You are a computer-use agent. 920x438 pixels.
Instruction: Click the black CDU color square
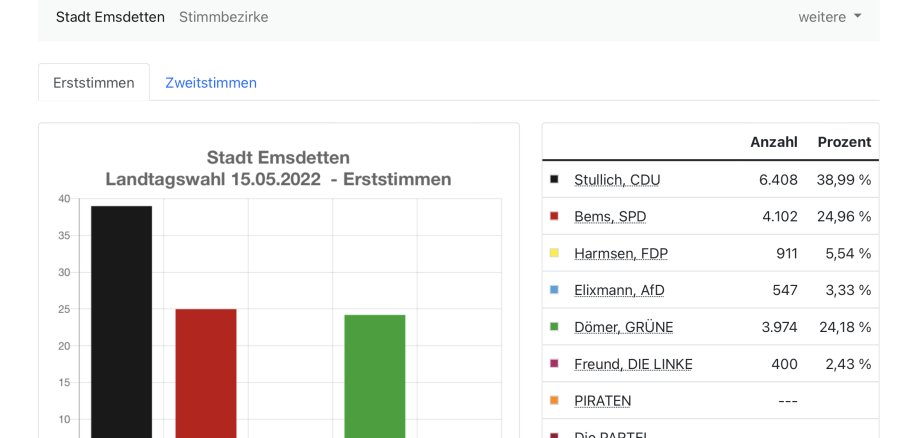pos(554,180)
